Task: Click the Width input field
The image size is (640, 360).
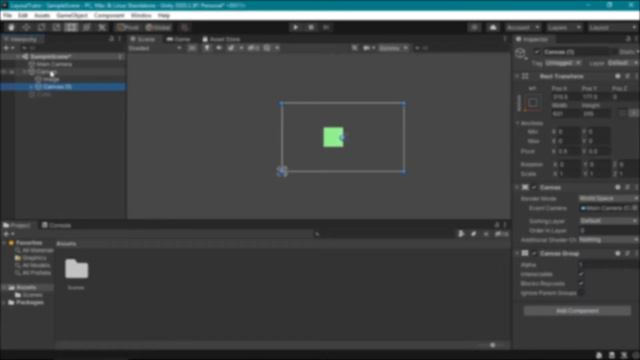Action: [565, 114]
